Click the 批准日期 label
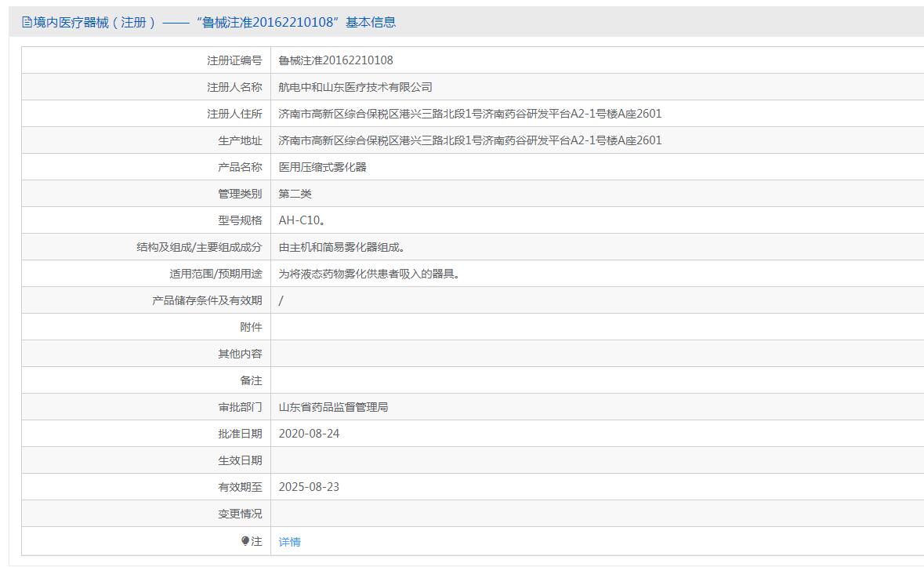 click(x=240, y=434)
